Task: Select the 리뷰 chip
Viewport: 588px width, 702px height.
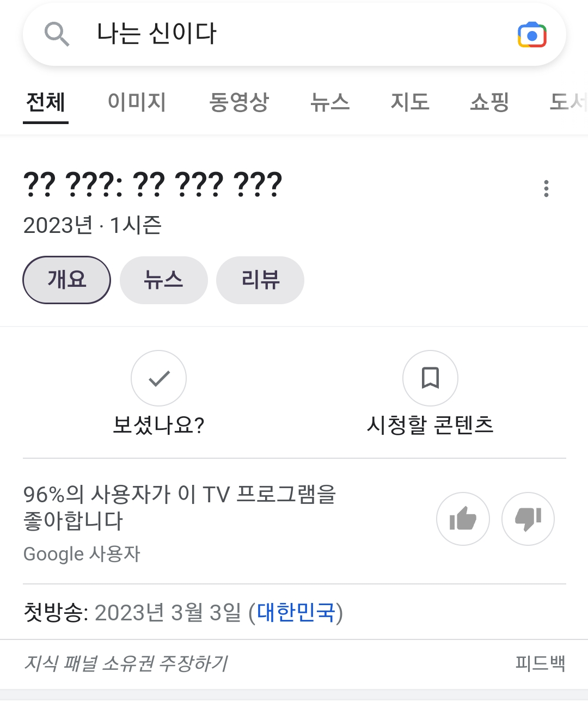Action: coord(260,280)
